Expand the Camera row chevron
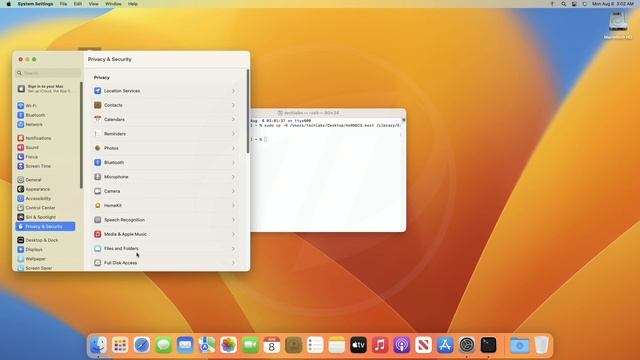Viewport: 640px width, 360px height. (x=233, y=191)
